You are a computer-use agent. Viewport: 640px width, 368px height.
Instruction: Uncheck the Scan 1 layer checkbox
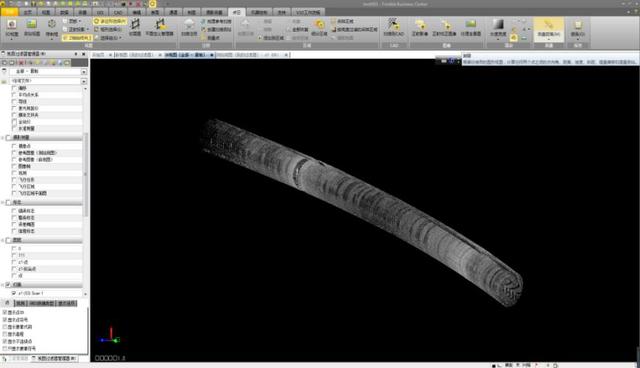point(14,293)
